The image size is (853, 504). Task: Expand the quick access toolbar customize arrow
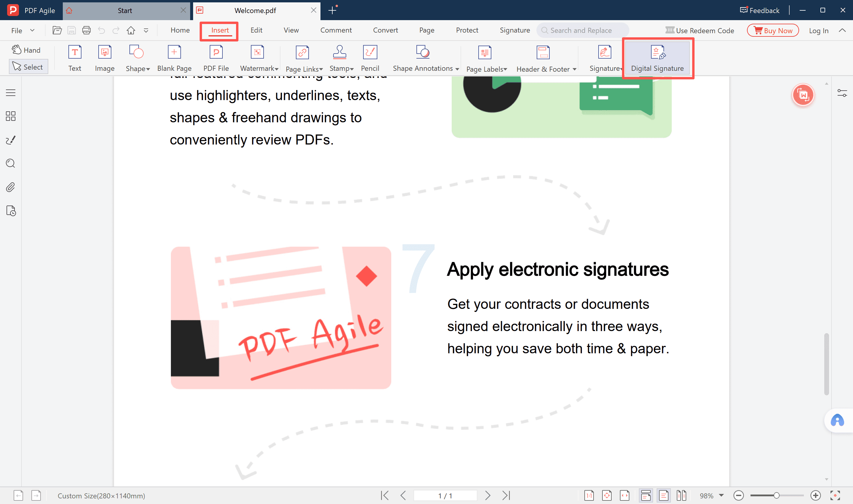coord(146,31)
